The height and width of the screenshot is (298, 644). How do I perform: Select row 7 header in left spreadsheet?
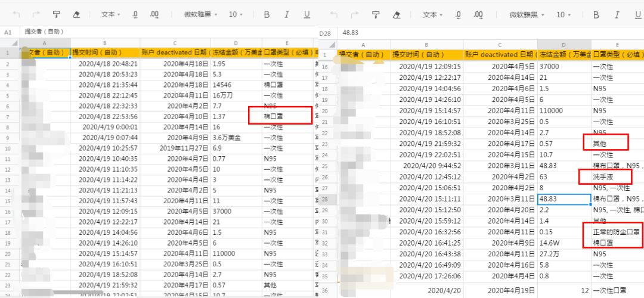[9, 117]
